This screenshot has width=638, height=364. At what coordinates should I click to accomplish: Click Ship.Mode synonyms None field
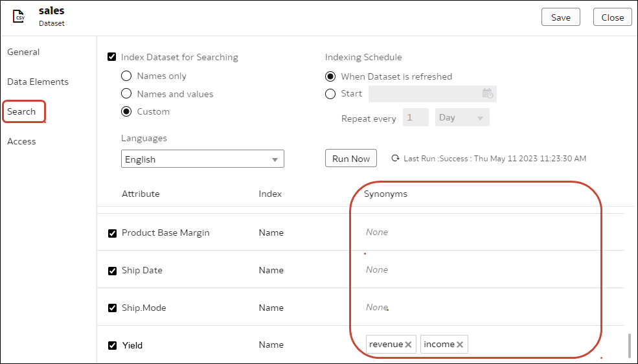[377, 307]
